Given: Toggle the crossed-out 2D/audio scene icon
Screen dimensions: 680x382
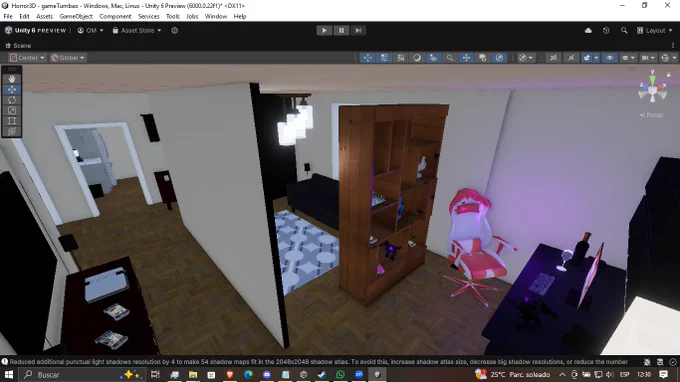Looking at the screenshot, I should tap(554, 58).
